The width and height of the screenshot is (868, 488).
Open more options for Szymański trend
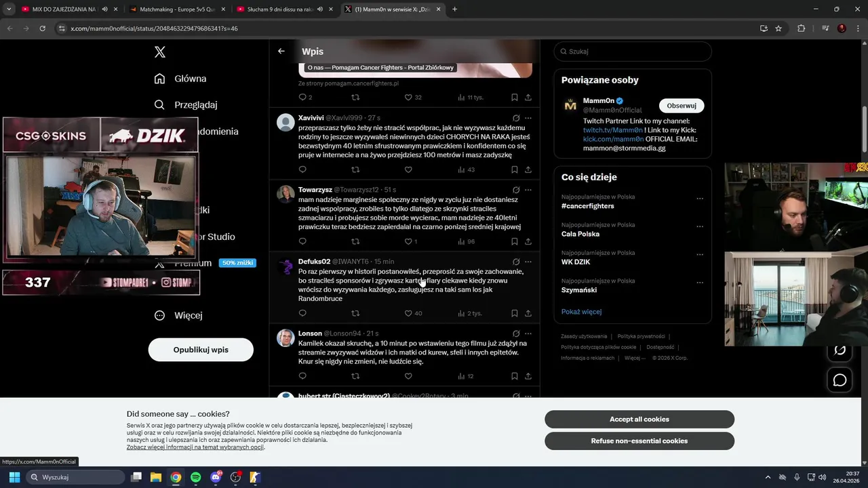(700, 283)
